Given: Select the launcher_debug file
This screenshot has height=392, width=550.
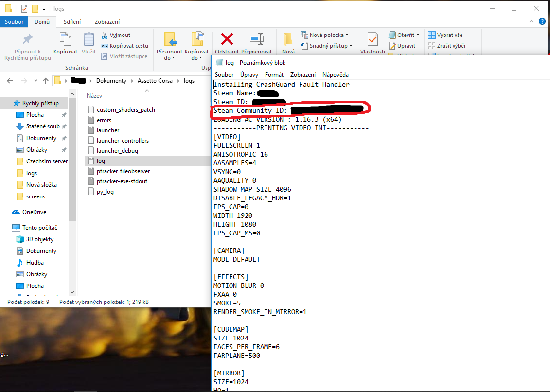Looking at the screenshot, I should [113, 151].
